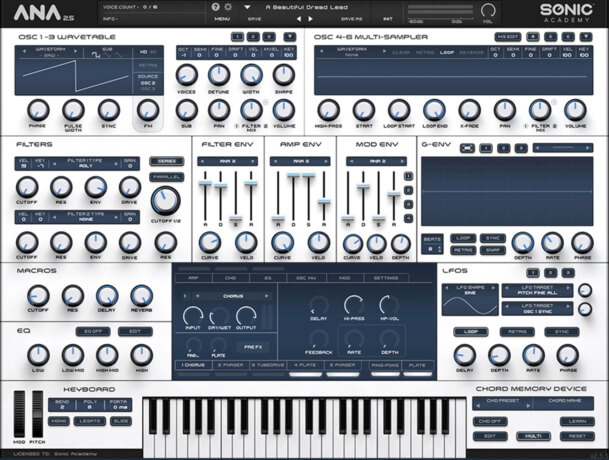Toggle EQ OFF button
This screenshot has height=460, width=609.
(93, 331)
